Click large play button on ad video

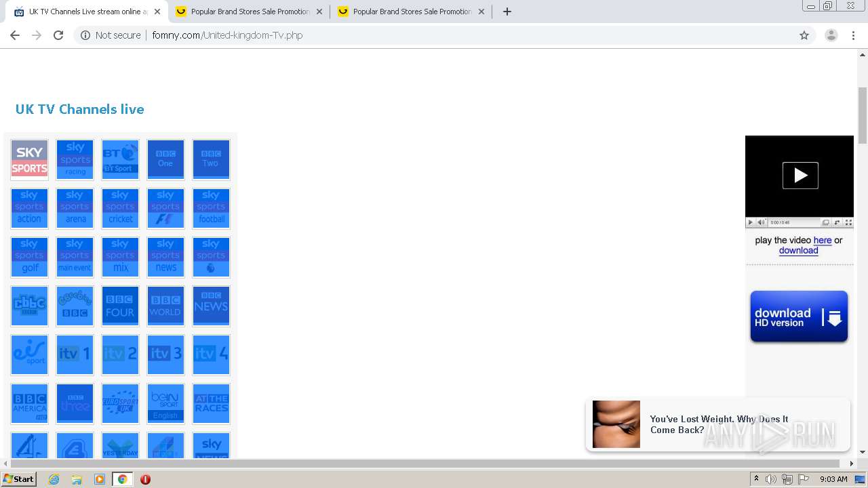click(x=800, y=176)
